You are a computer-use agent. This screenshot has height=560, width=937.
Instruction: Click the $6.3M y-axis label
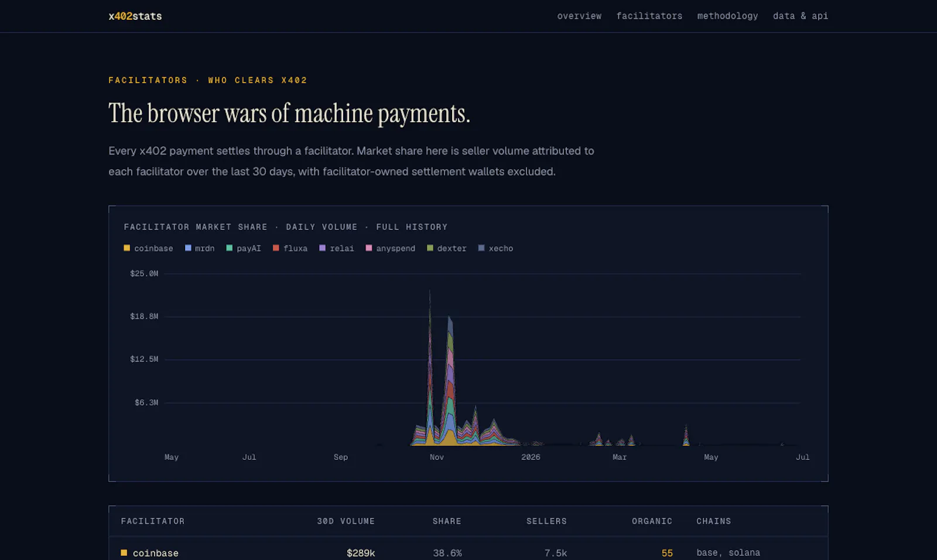146,403
